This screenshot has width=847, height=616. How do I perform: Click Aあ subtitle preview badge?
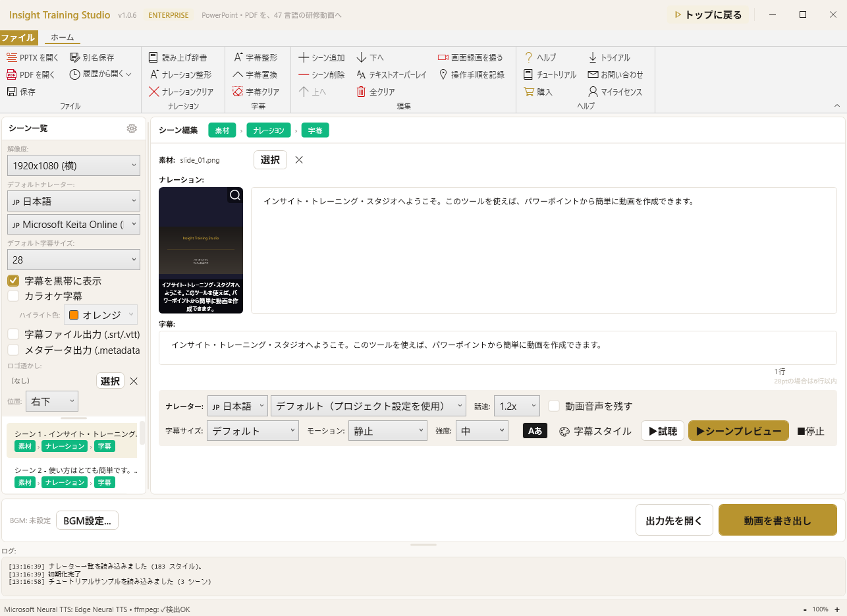(535, 431)
